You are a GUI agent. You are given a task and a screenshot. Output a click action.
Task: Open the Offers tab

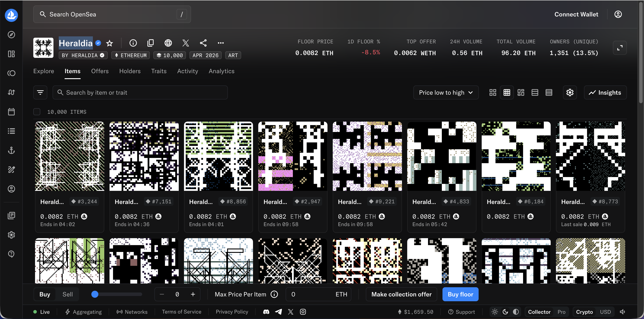[100, 71]
